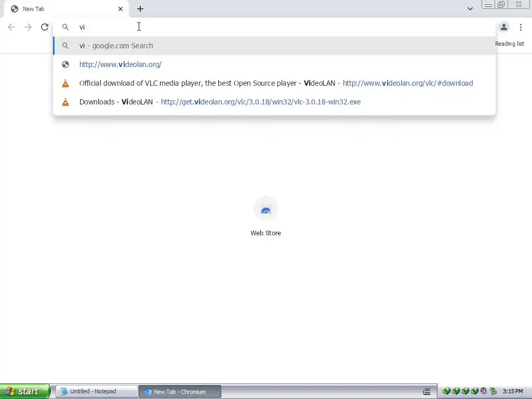Click the back navigation arrow
The width and height of the screenshot is (532, 399).
coord(11,27)
